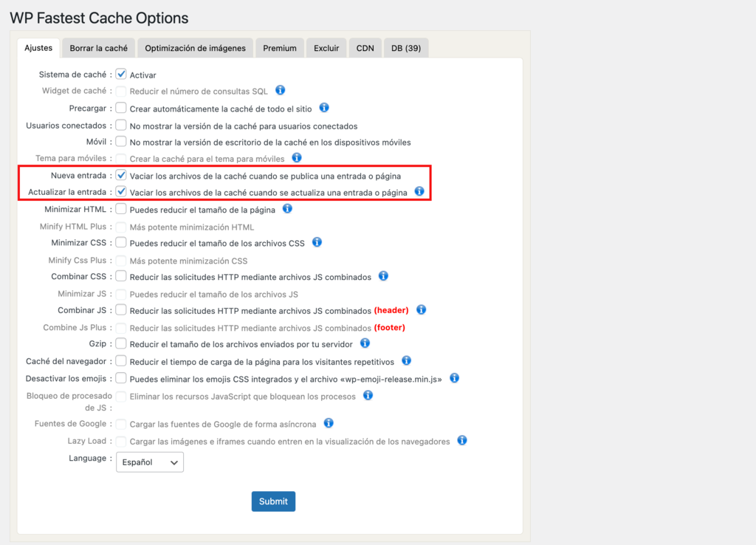Click the WP Fastest Cache Options heading

pyautogui.click(x=100, y=18)
